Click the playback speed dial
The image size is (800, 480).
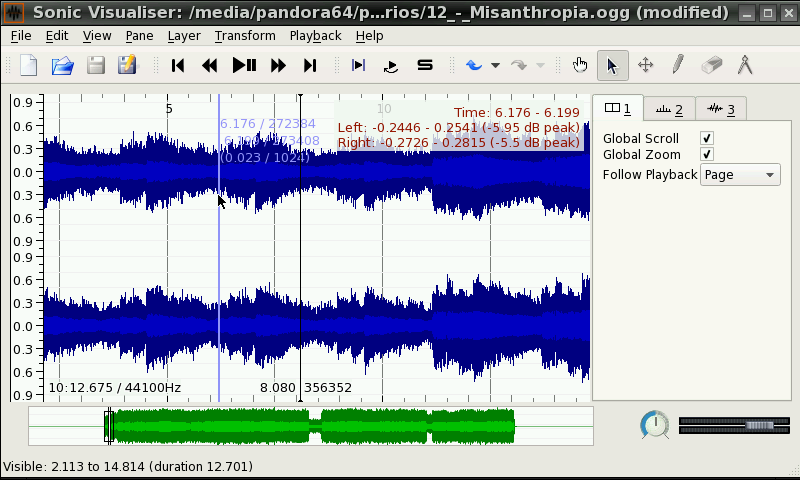[655, 425]
